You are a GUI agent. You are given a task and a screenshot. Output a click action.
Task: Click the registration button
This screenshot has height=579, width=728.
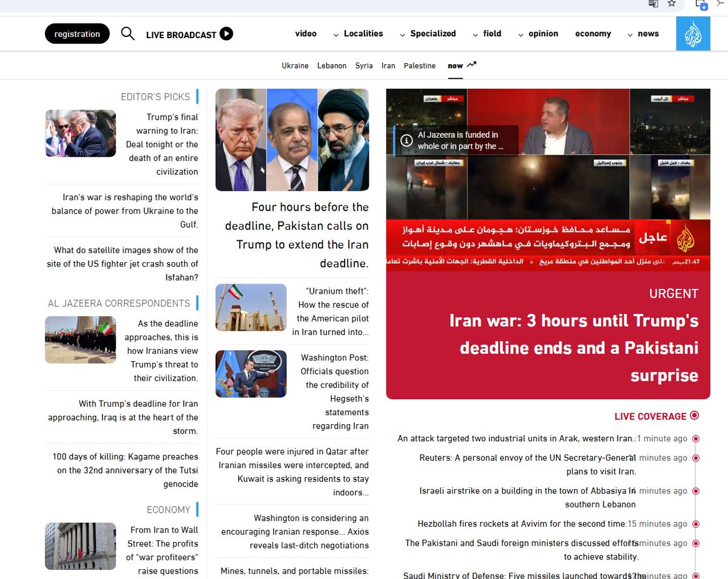pos(77,33)
